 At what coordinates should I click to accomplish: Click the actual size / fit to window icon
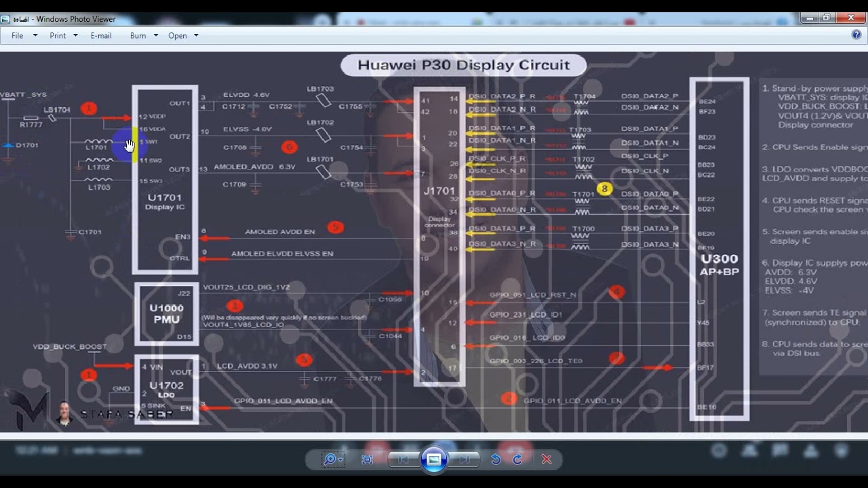tap(368, 460)
